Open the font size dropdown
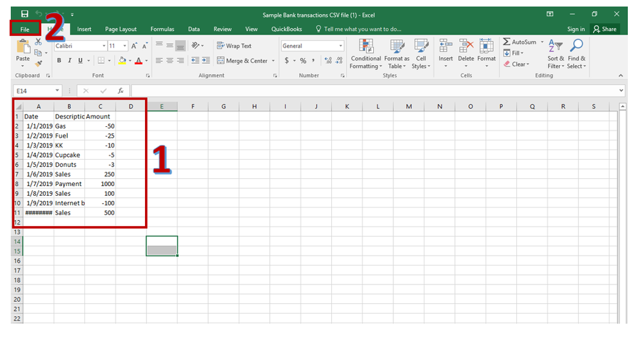 [125, 46]
